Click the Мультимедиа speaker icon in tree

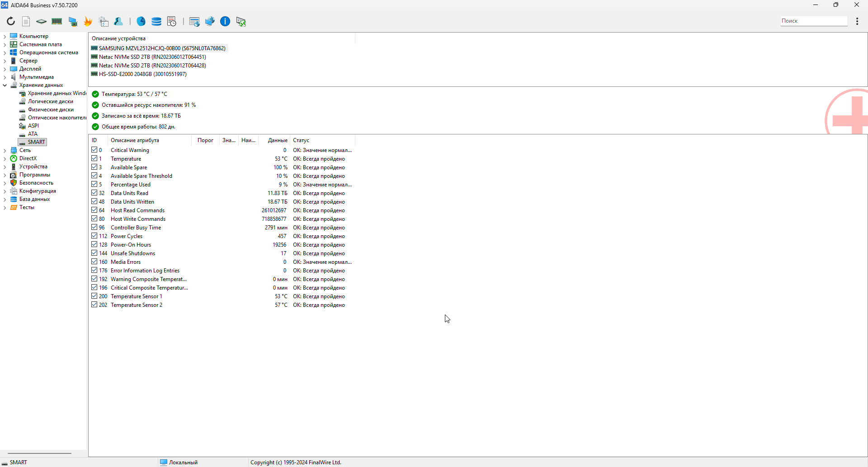(x=14, y=77)
